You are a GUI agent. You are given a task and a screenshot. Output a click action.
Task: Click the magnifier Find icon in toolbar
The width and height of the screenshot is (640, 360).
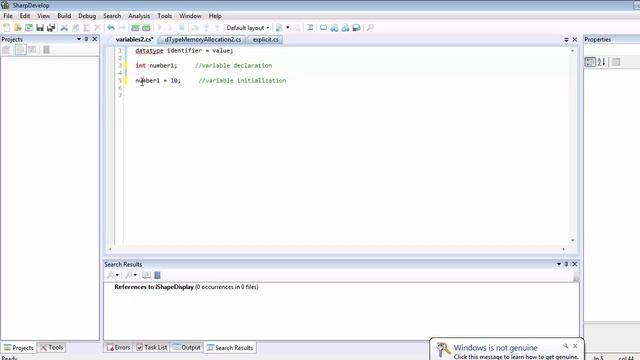[370, 28]
